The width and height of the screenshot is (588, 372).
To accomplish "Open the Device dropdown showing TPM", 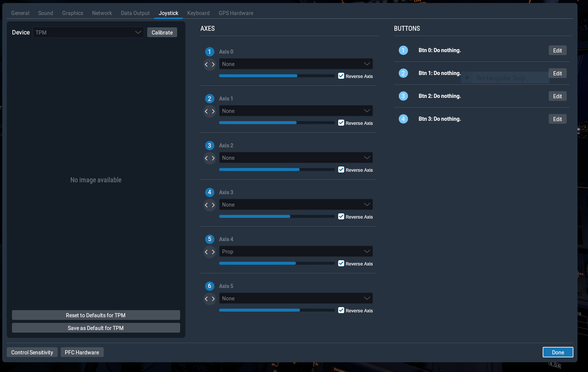I will point(88,33).
